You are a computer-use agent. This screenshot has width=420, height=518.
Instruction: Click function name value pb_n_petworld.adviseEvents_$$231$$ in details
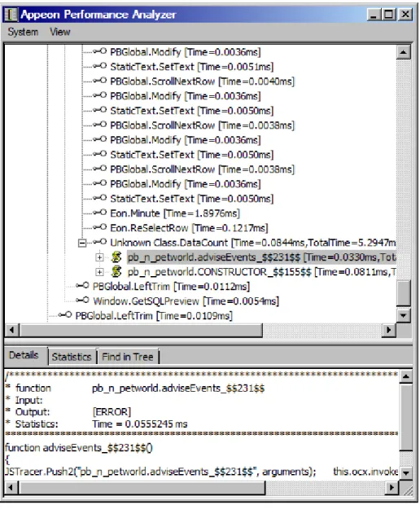pyautogui.click(x=178, y=388)
